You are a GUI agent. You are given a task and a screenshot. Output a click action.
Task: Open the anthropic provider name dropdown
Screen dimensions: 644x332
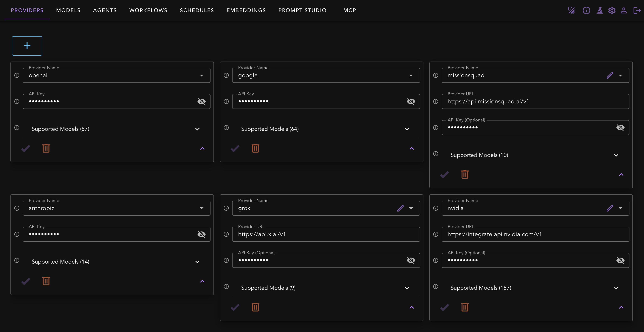(x=202, y=208)
